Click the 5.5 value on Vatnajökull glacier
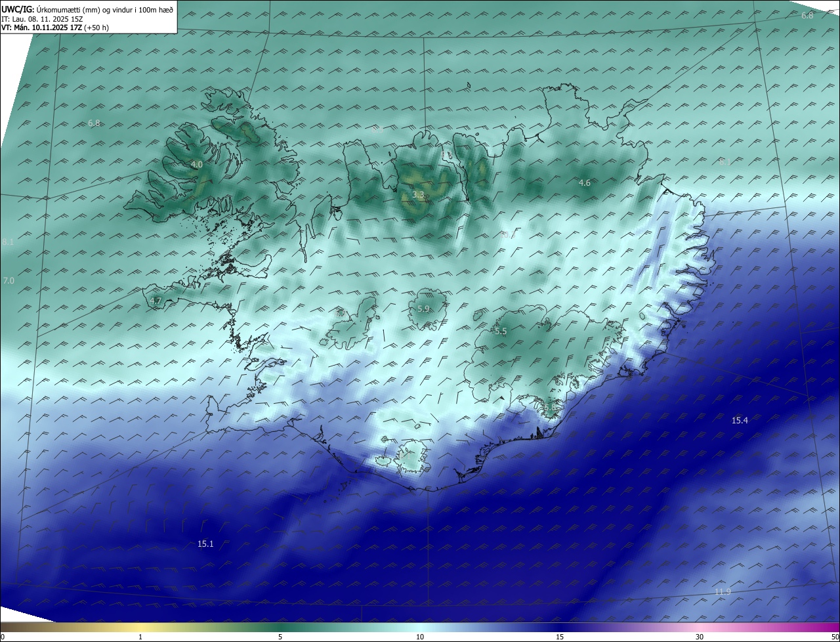The width and height of the screenshot is (840, 642). tap(501, 332)
